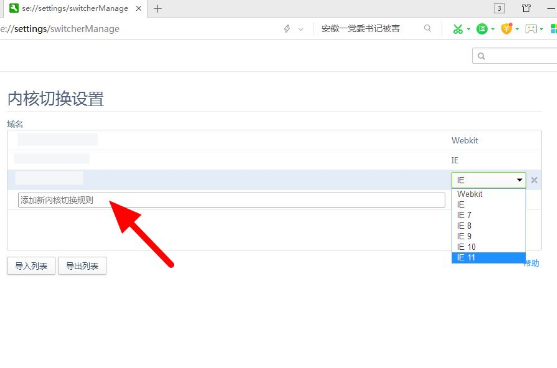Image resolution: width=557 pixels, height=368 pixels.
Task: Click the orange shield yen icon
Action: tap(507, 29)
